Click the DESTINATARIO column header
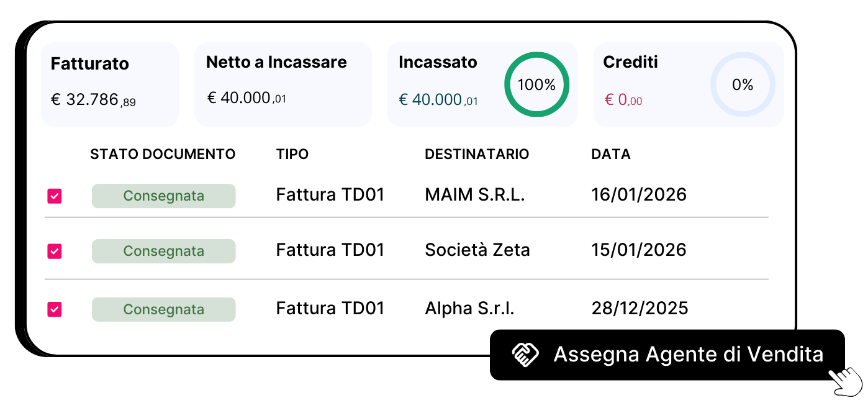 [477, 153]
